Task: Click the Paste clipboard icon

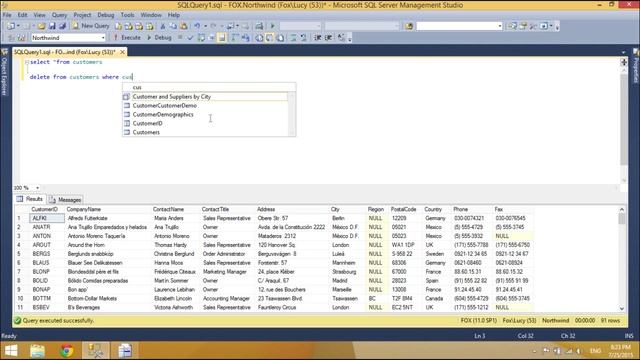Action: 184,26
